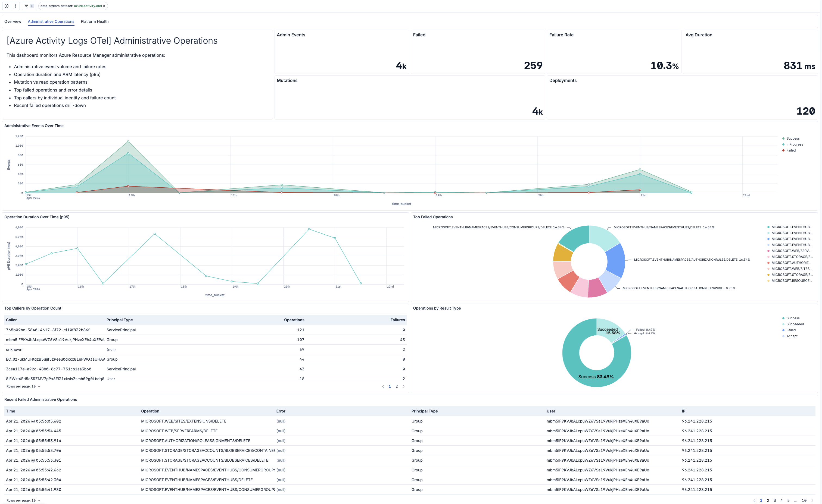The width and height of the screenshot is (822, 504).
Task: Select page 2 of Top Callers table
Action: 397,386
